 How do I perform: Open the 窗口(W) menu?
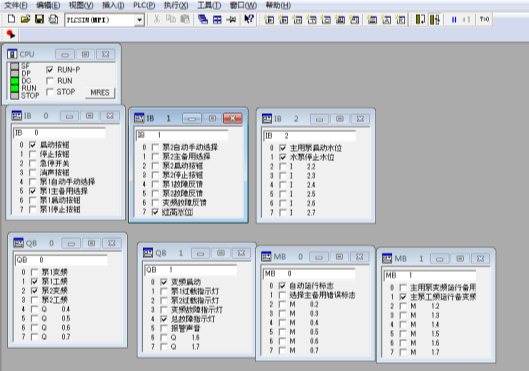pos(243,5)
